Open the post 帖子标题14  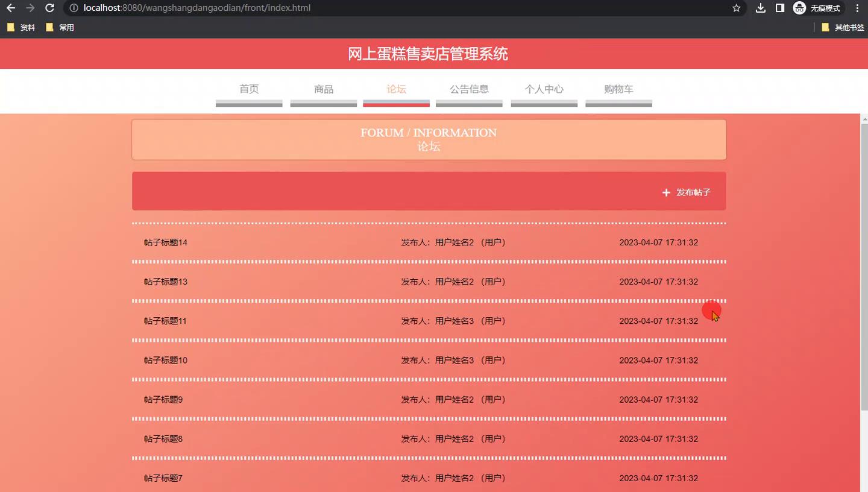166,242
